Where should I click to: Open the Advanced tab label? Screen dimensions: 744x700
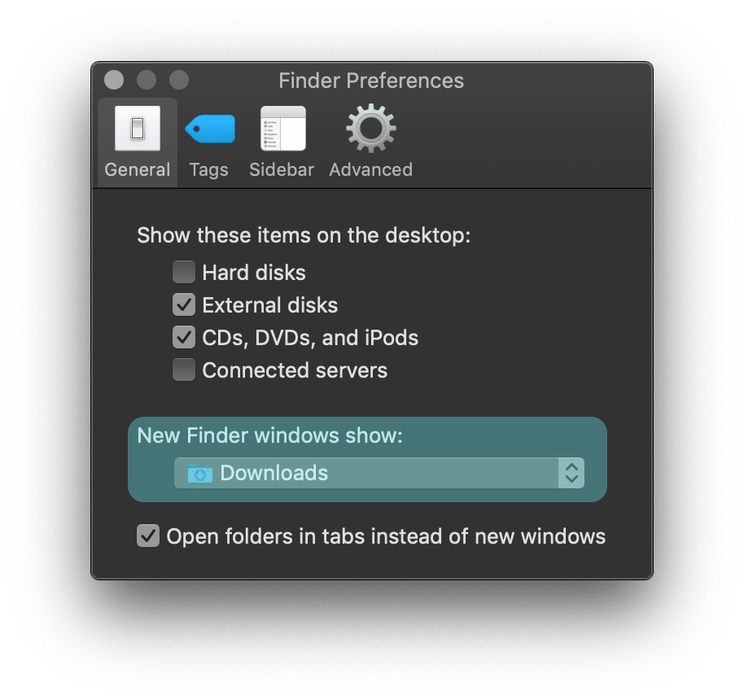tap(370, 170)
